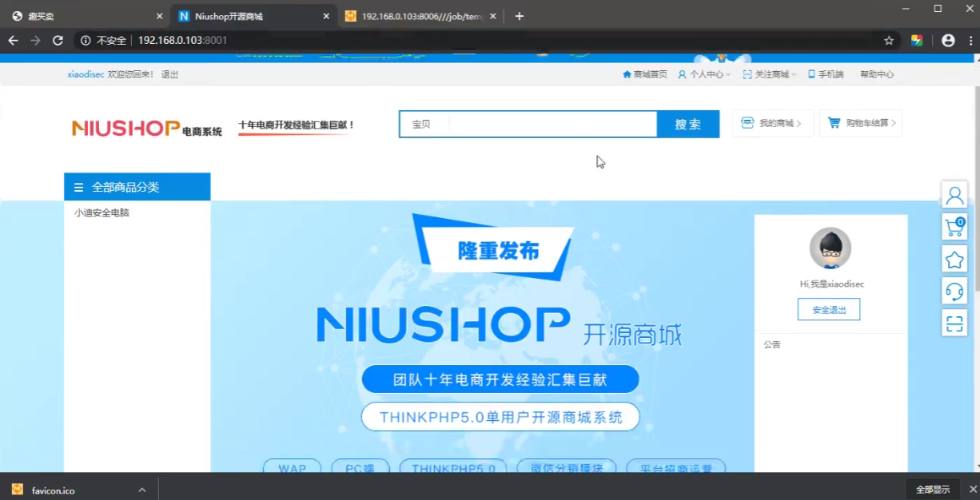Click the 团队十年电商开发经验汇集巨献 banner pill
Image resolution: width=980 pixels, height=500 pixels.
pos(500,379)
